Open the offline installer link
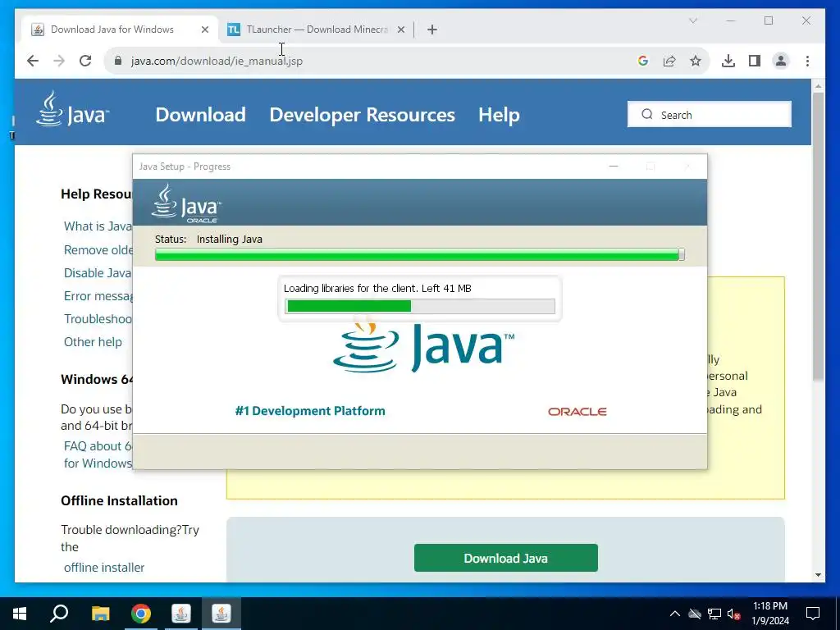Image resolution: width=840 pixels, height=630 pixels. 104,568
